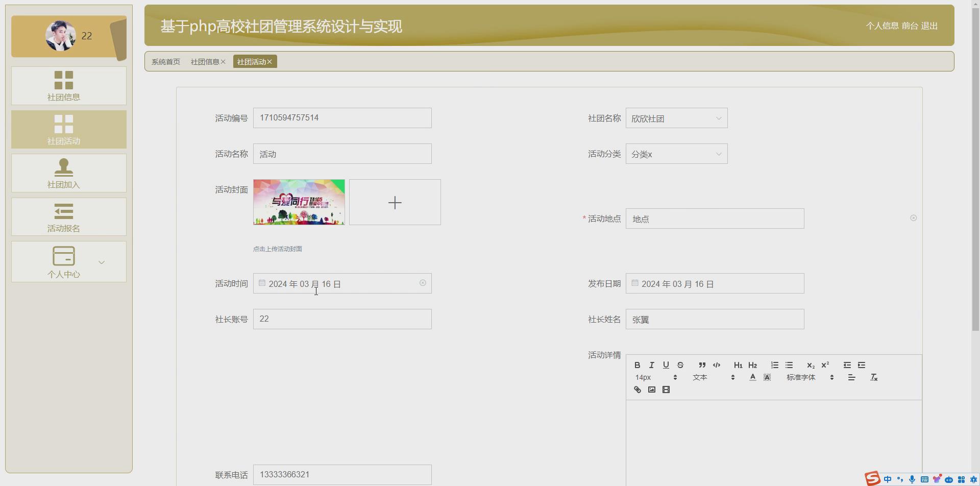Toggle Chinese/English mode on Sogou input bar
The width and height of the screenshot is (980, 486).
(887, 479)
